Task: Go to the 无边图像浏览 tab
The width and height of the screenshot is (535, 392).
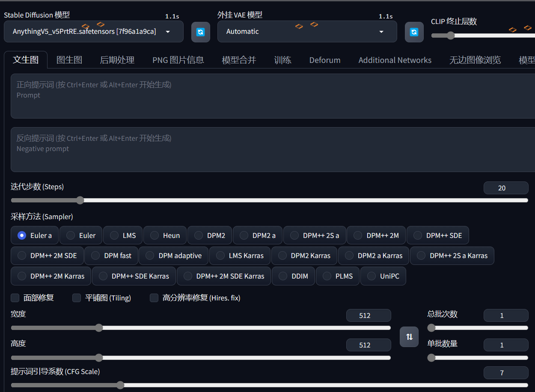Action: click(x=475, y=60)
